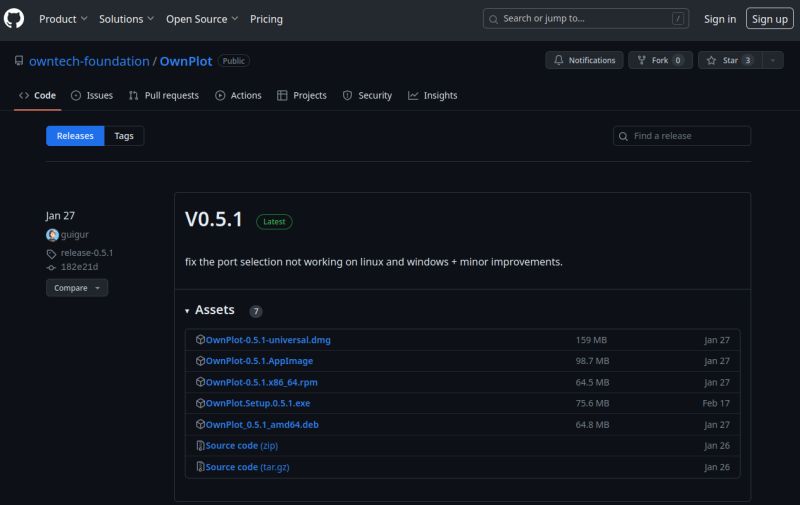The image size is (800, 505).
Task: Download OwnPlot-0.5.1-universal.dmg
Action: coord(268,340)
